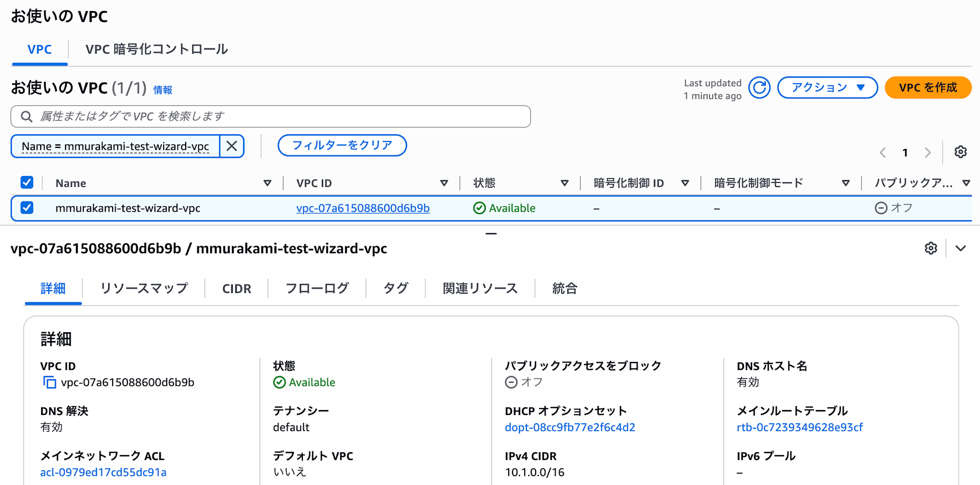This screenshot has height=485, width=980.
Task: Select the 詳細 tab
Action: point(53,289)
